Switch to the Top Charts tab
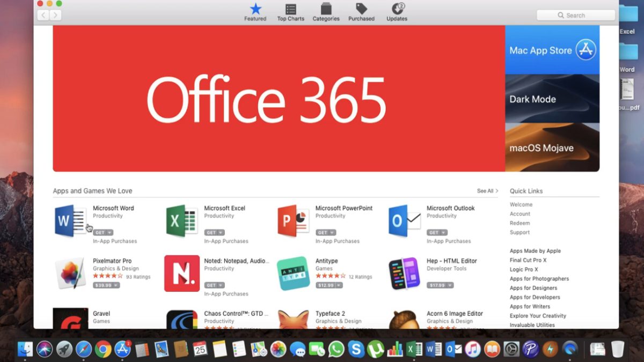The height and width of the screenshot is (362, 644). pyautogui.click(x=290, y=12)
